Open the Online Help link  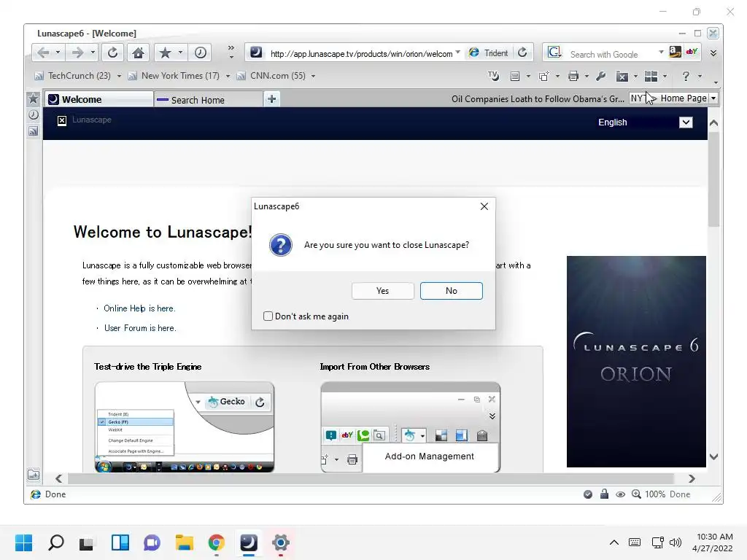[139, 308]
